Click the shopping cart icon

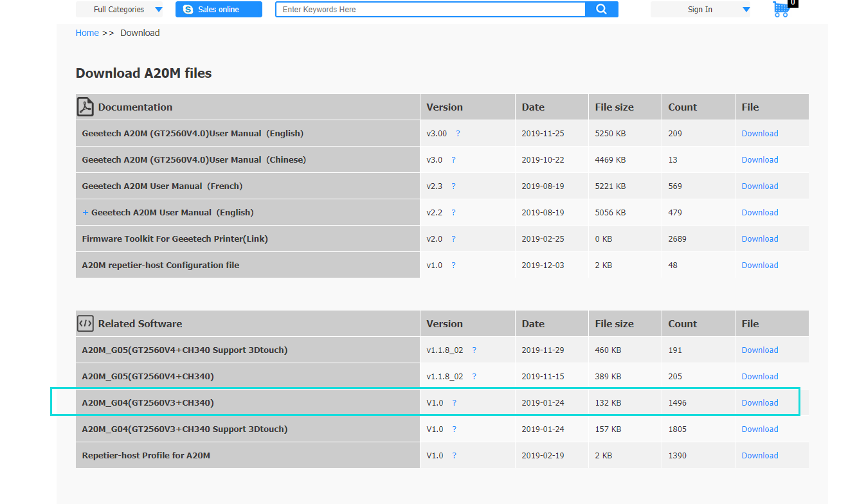(x=781, y=9)
